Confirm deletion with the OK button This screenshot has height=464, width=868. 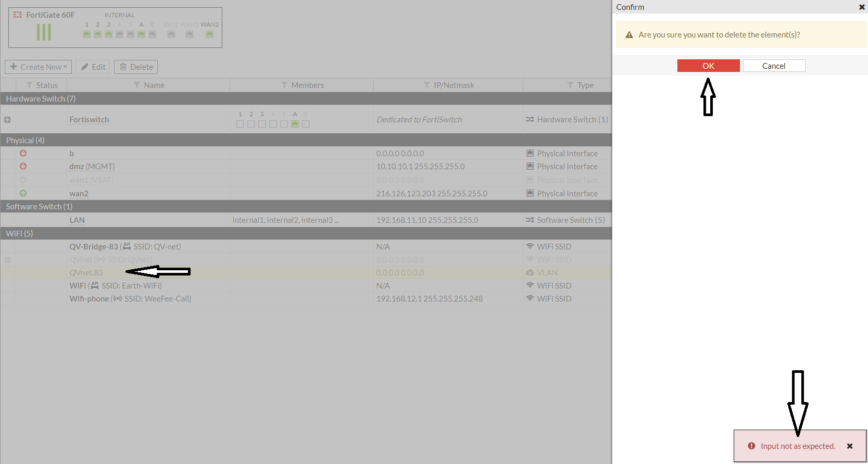point(708,66)
